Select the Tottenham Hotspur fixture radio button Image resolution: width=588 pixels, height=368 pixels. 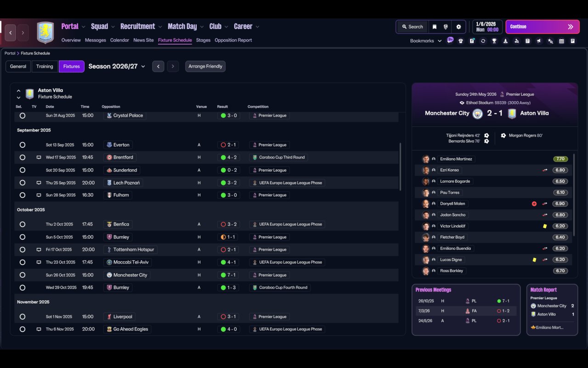click(x=23, y=250)
